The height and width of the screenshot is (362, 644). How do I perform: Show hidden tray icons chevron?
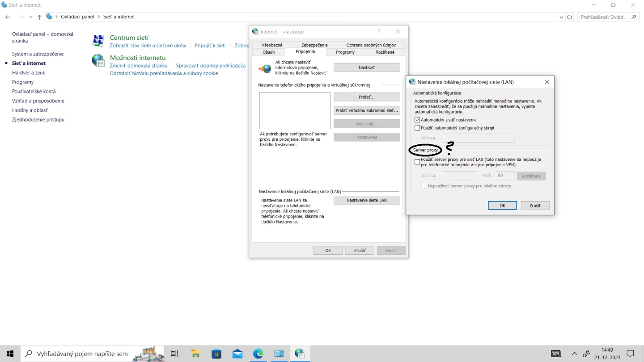point(574,354)
